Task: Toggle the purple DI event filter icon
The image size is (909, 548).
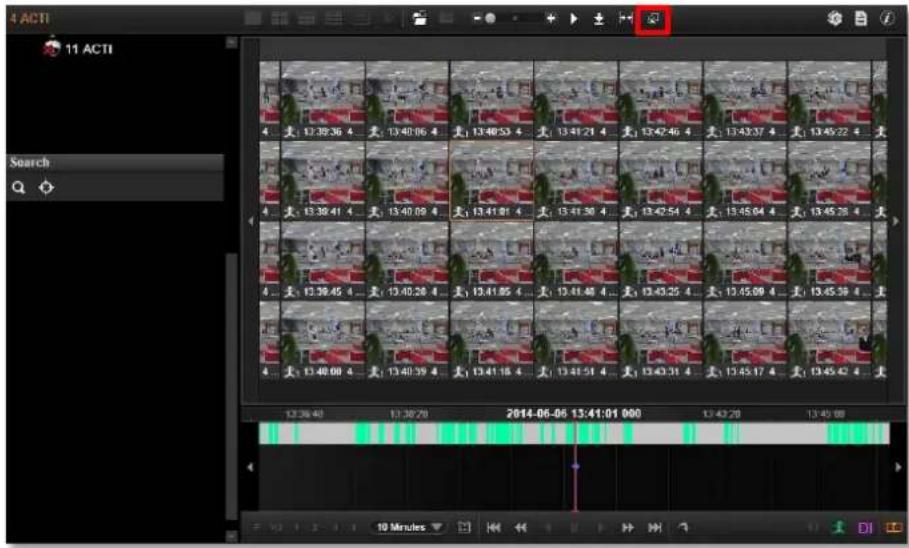Action: [x=865, y=528]
